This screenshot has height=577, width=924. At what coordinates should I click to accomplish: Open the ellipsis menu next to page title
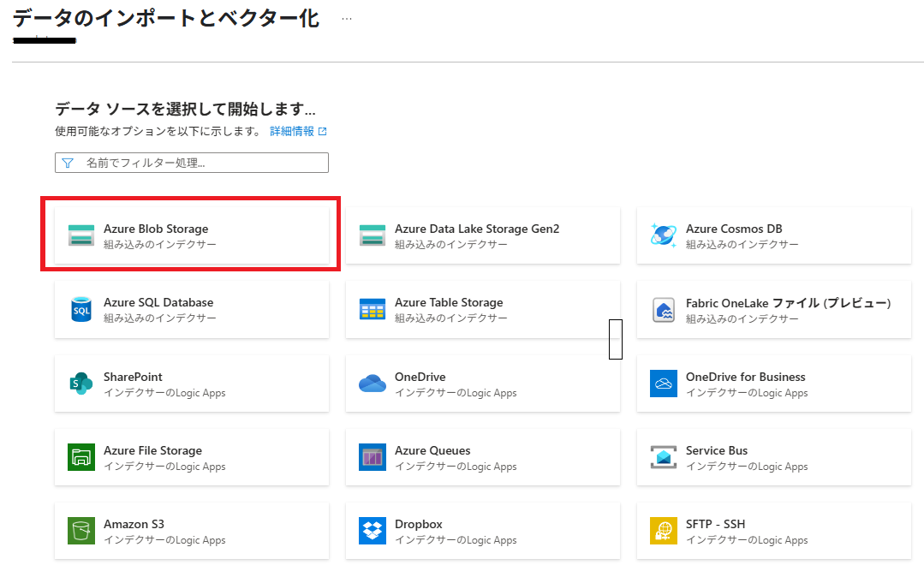pyautogui.click(x=347, y=19)
